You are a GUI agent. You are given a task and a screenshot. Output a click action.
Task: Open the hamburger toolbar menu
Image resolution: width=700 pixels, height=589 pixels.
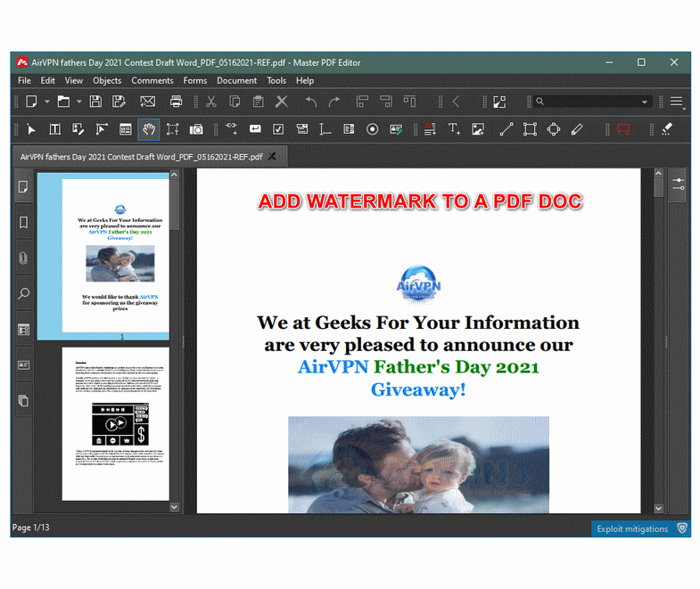tap(676, 102)
